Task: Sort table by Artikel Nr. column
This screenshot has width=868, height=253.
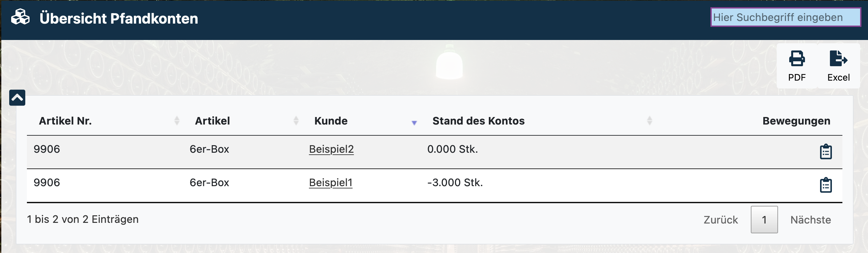Action: [x=65, y=121]
